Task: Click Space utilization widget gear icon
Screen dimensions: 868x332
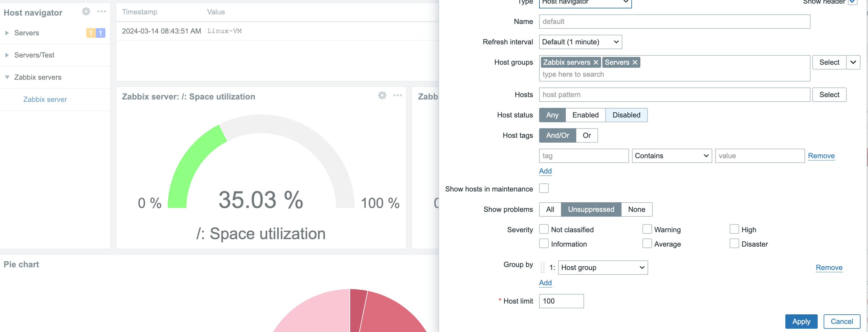Action: pos(382,95)
